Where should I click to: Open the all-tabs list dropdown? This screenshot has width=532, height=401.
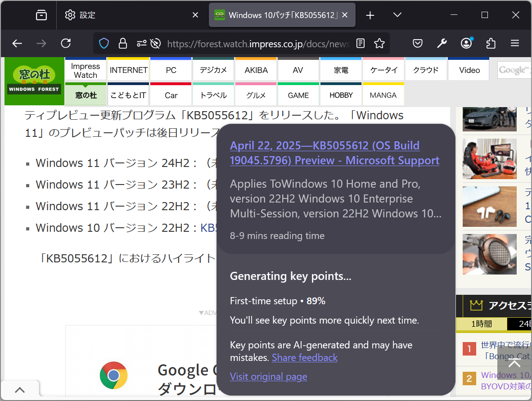pyautogui.click(x=397, y=15)
